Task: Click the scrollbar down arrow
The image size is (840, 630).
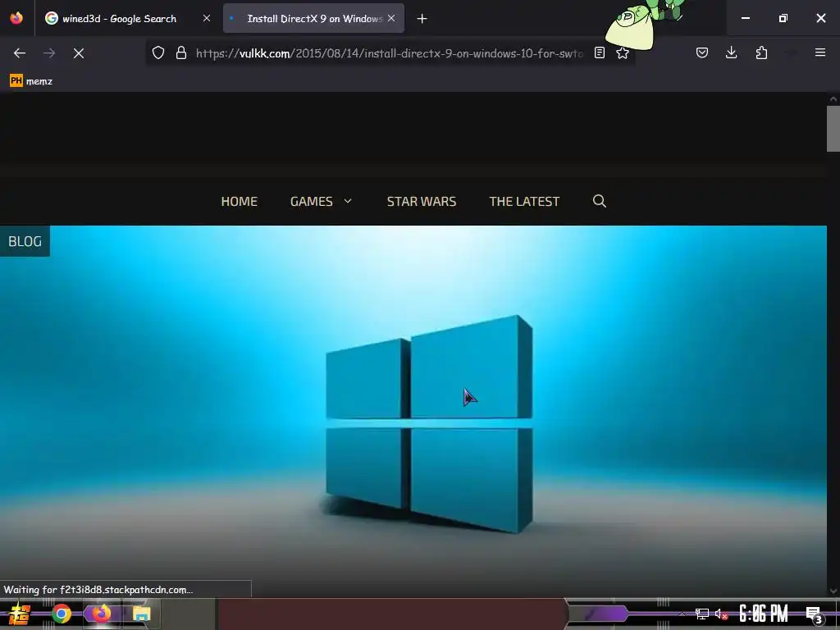Action: coord(833,591)
